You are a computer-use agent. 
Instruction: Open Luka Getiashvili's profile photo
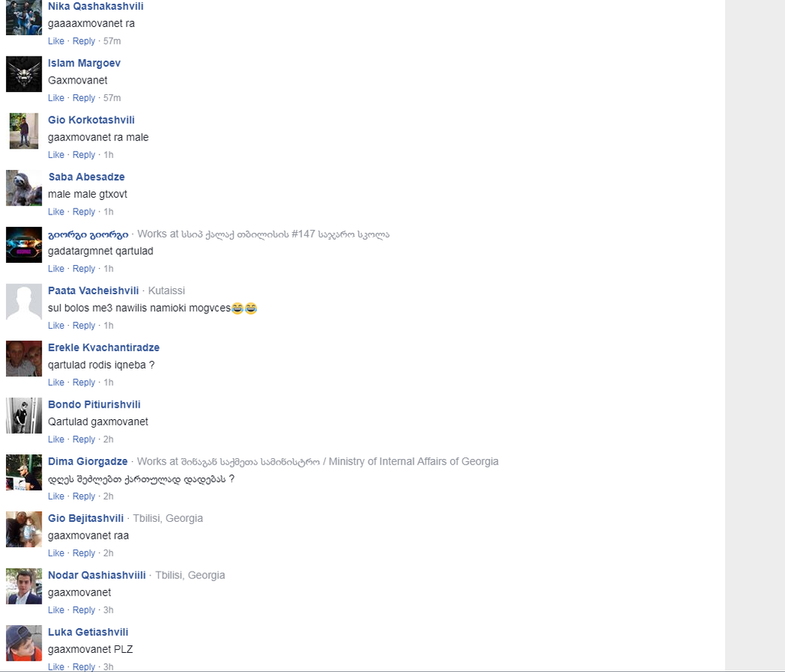coord(24,643)
